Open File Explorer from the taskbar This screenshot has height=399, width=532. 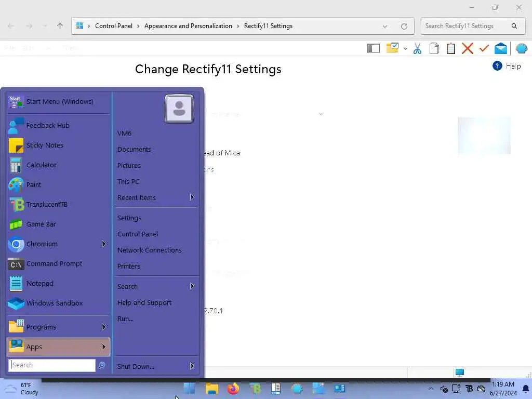coord(212,389)
